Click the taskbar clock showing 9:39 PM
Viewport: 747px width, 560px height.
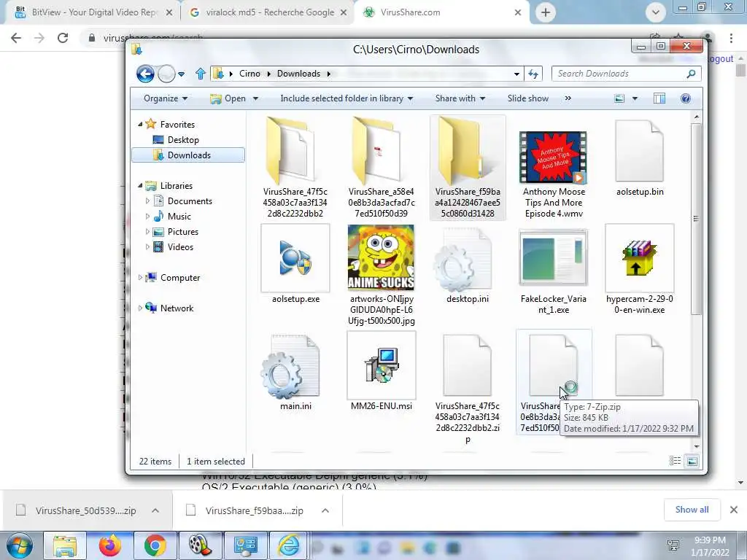pyautogui.click(x=710, y=546)
